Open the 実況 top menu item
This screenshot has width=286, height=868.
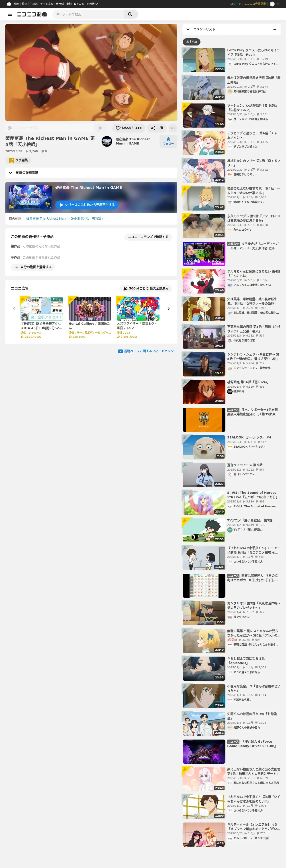(x=69, y=4)
